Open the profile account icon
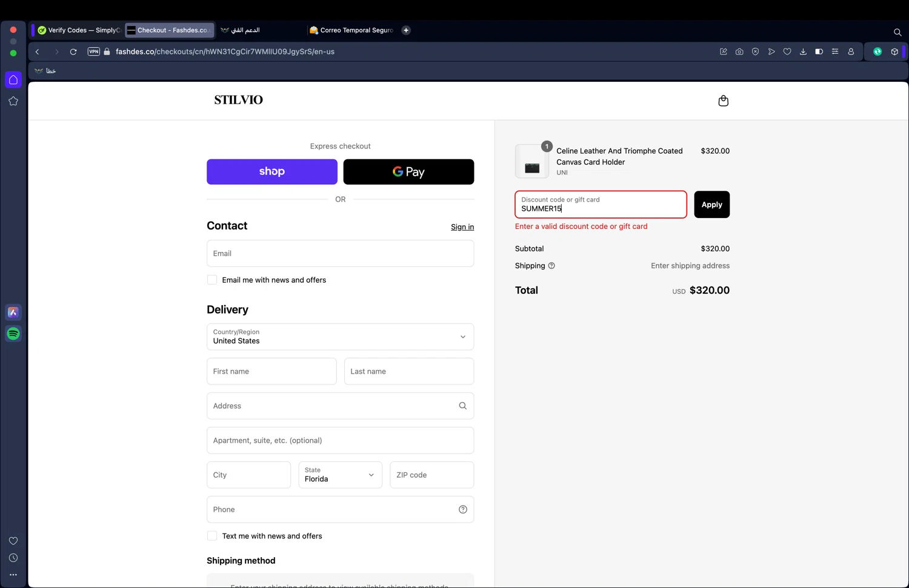Viewport: 909px width, 588px height. [851, 52]
